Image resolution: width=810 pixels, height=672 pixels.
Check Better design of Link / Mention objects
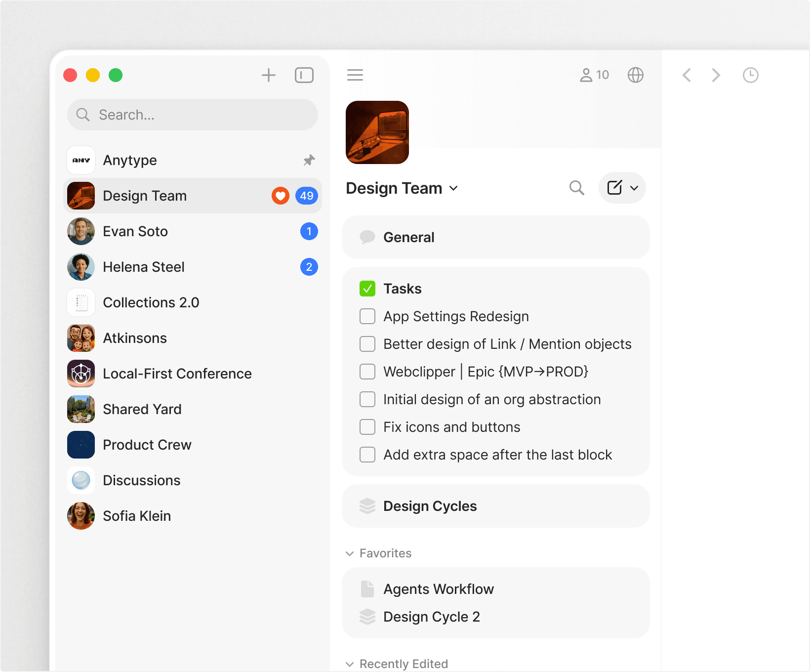pos(367,344)
